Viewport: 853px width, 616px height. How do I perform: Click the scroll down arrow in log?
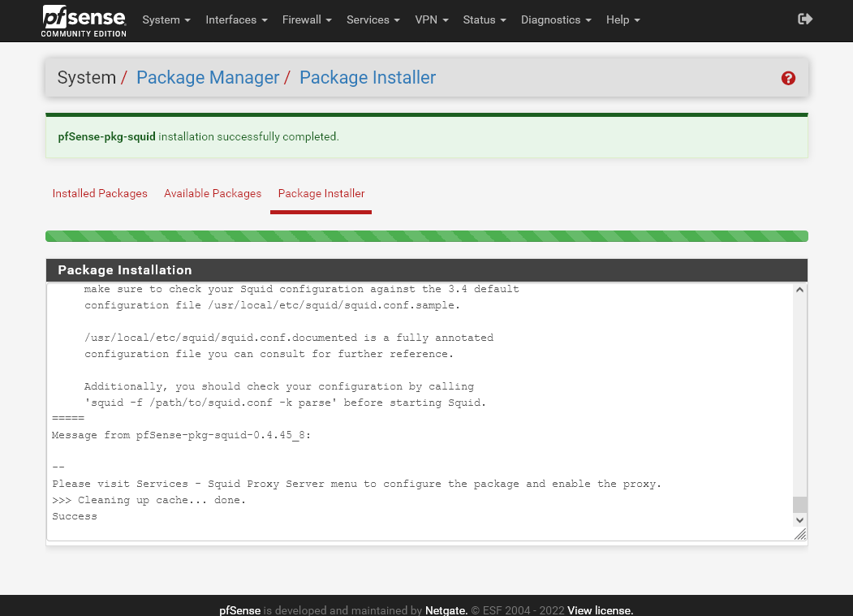(800, 519)
